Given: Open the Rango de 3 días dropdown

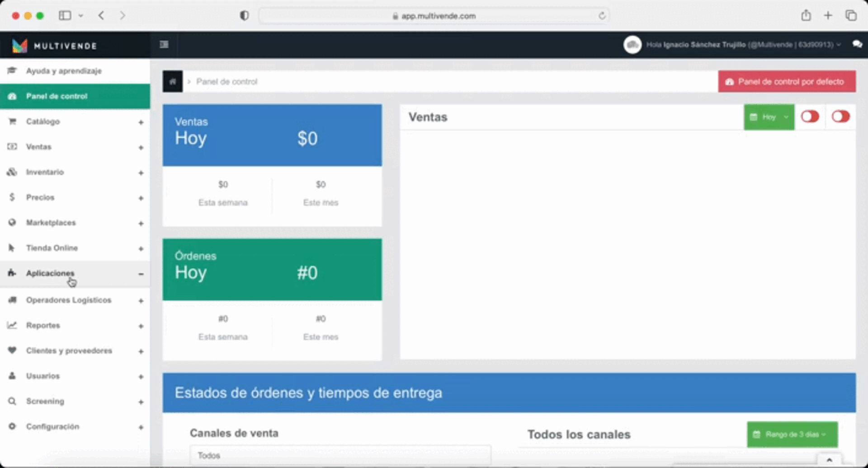Looking at the screenshot, I should click(792, 435).
